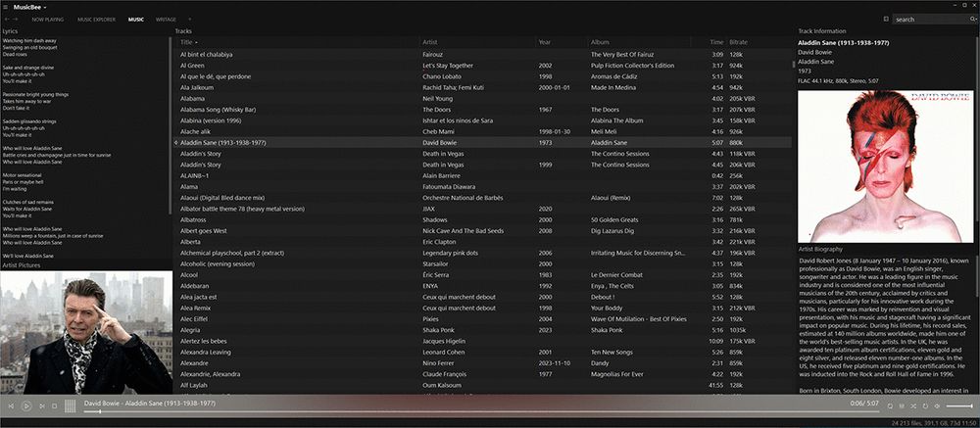This screenshot has height=428, width=980.
Task: Adjust the volume slider
Action: (x=959, y=406)
